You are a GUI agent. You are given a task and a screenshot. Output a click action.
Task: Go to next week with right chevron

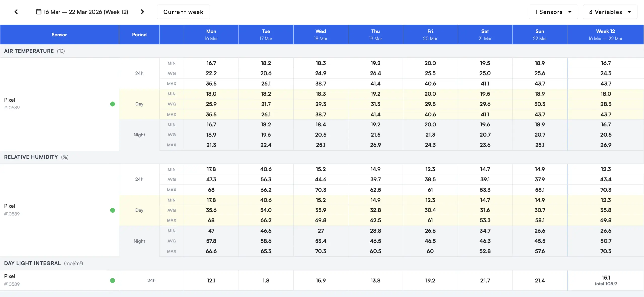point(142,12)
